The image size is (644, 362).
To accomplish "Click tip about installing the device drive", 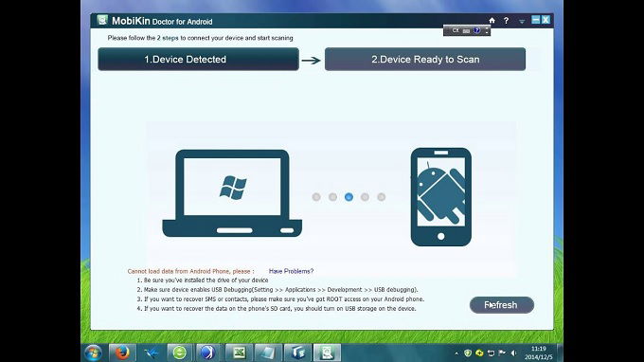I will (203, 281).
